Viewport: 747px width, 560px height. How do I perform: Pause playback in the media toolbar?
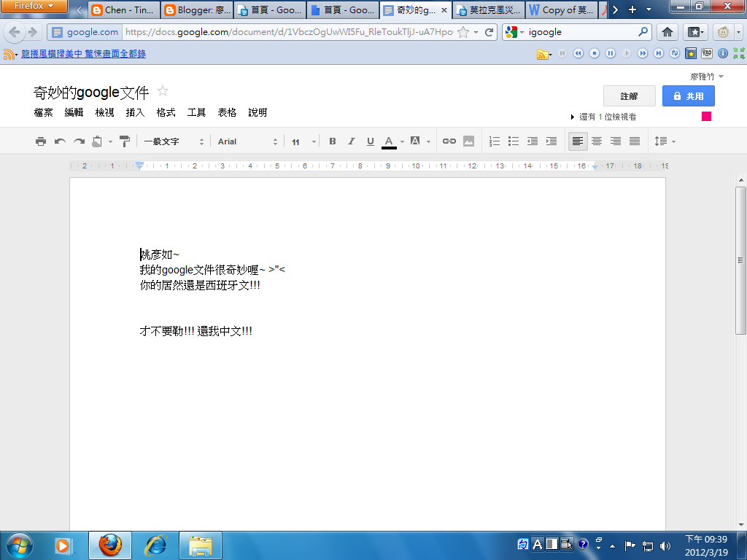(611, 53)
